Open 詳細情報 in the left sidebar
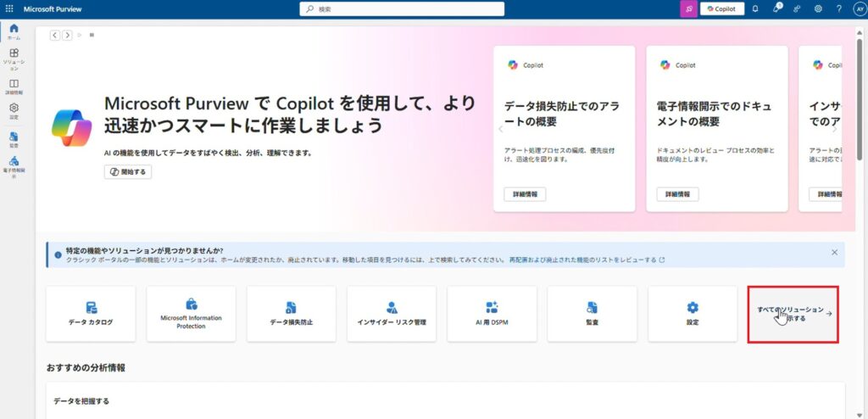The width and height of the screenshot is (868, 419). (14, 87)
